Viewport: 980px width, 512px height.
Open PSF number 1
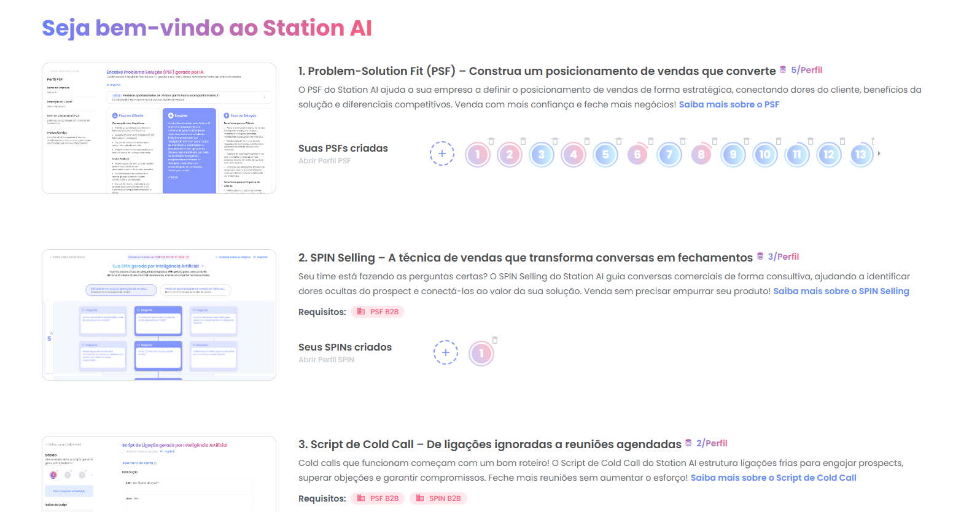(478, 155)
